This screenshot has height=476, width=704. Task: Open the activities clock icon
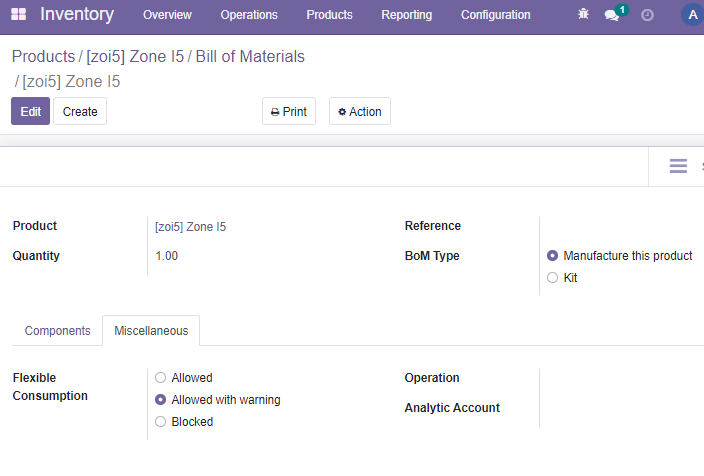[x=647, y=15]
